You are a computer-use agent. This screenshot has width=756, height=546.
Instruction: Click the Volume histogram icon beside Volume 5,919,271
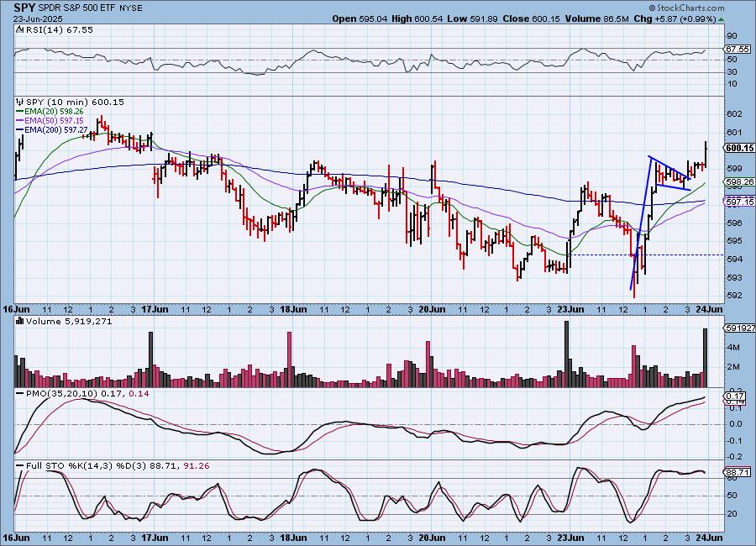(20, 321)
